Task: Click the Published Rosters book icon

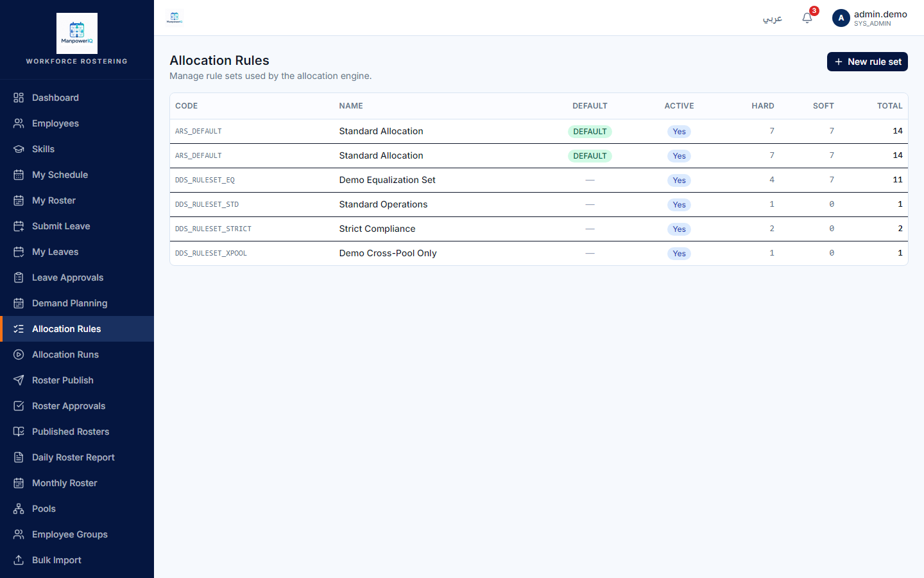Action: pyautogui.click(x=19, y=432)
